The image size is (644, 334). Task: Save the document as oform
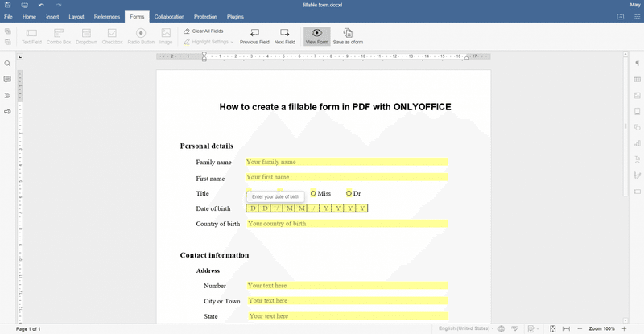(348, 36)
